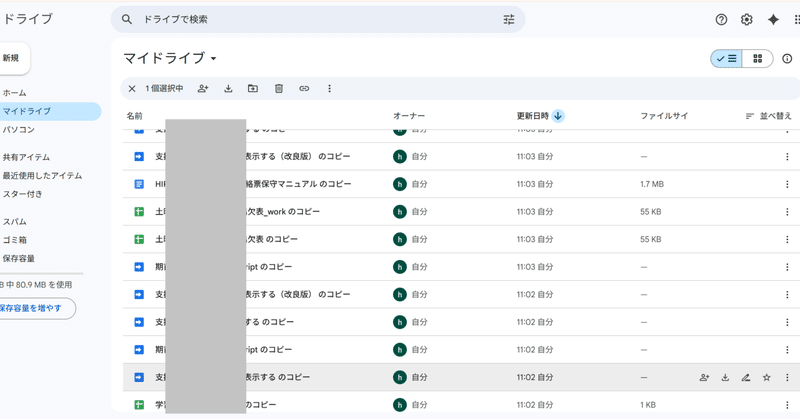800x419 pixels.
Task: Sort by 名前 column header
Action: pyautogui.click(x=135, y=116)
